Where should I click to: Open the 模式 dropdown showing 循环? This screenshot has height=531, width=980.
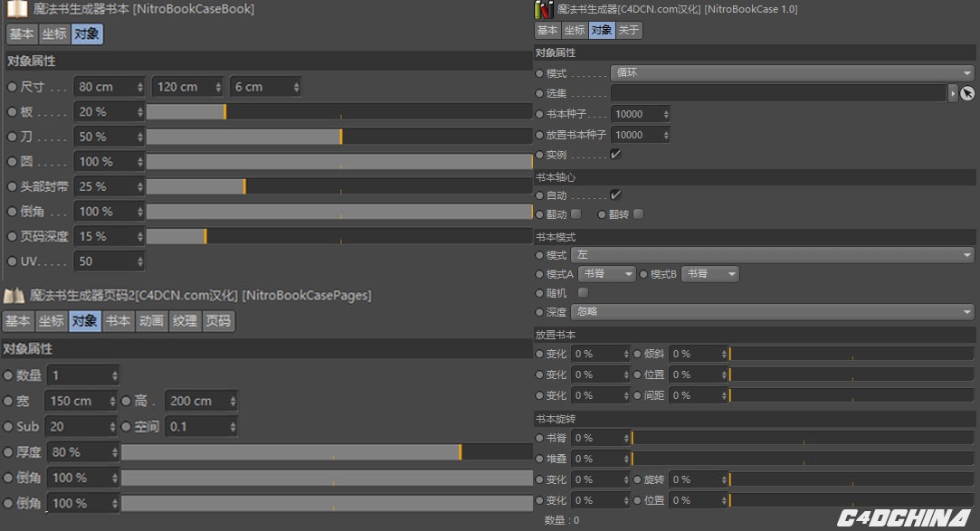[x=793, y=73]
